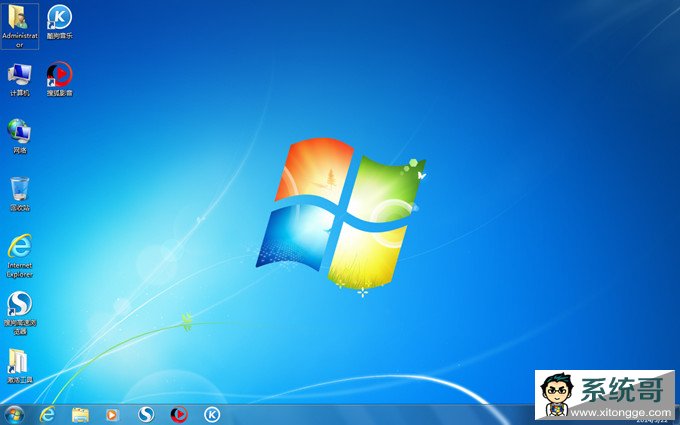Launch Sogou browser from the taskbar
The width and height of the screenshot is (680, 425).
click(x=146, y=415)
